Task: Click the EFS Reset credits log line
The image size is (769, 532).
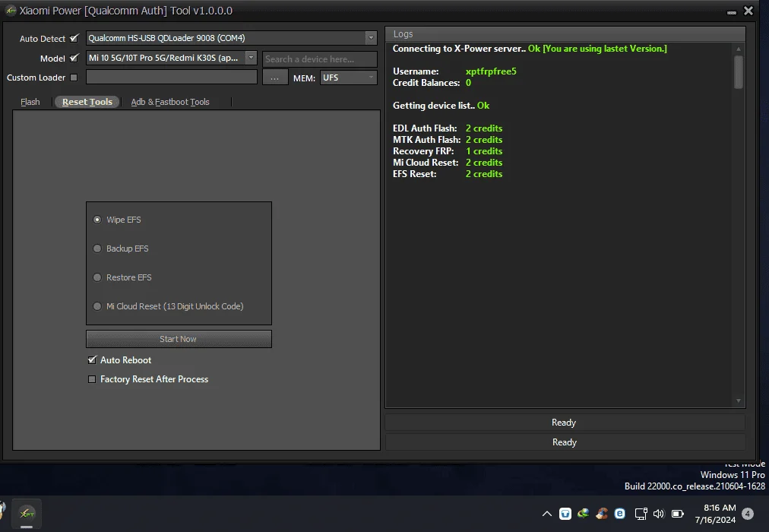Action: click(x=448, y=173)
